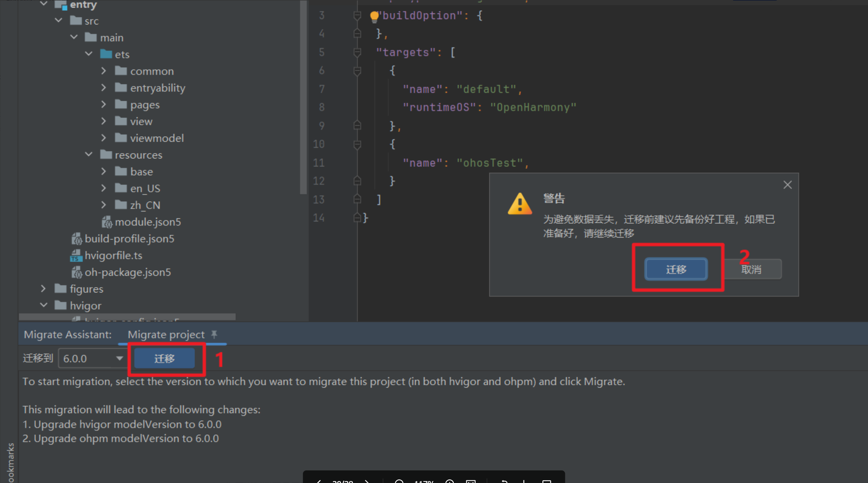868x483 pixels.
Task: Click the lightbulb icon beside buildOption
Action: tap(374, 16)
